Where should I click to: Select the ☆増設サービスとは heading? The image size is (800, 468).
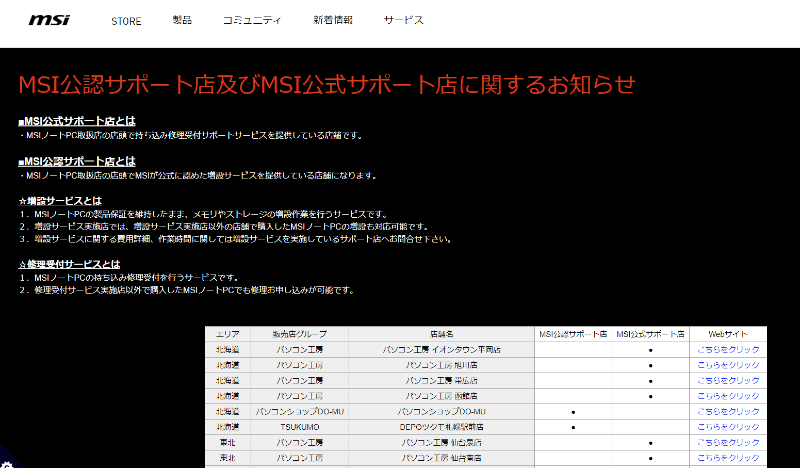[60, 201]
